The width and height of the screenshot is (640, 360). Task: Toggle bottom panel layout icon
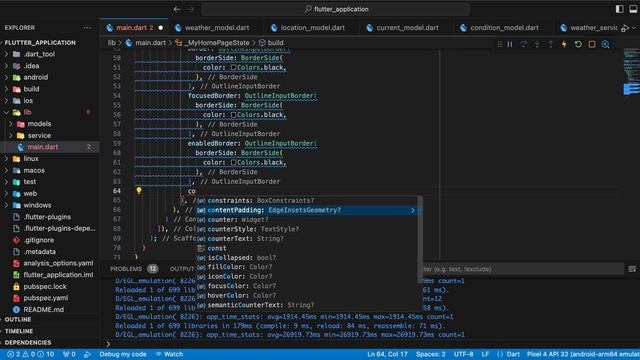tap(633, 9)
